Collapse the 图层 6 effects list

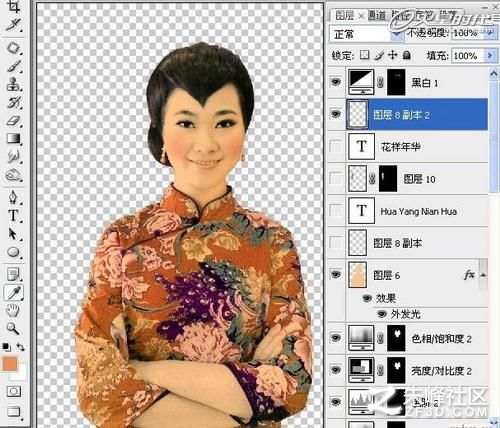pos(483,275)
